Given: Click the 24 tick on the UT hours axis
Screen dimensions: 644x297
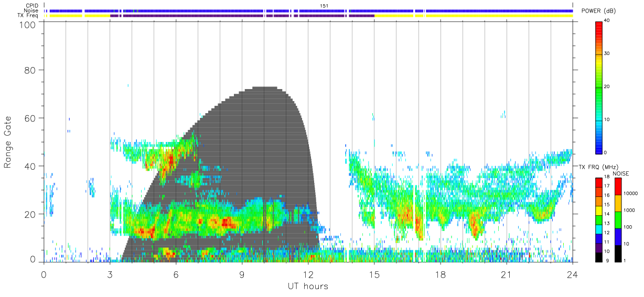Looking at the screenshot, I should tap(573, 274).
